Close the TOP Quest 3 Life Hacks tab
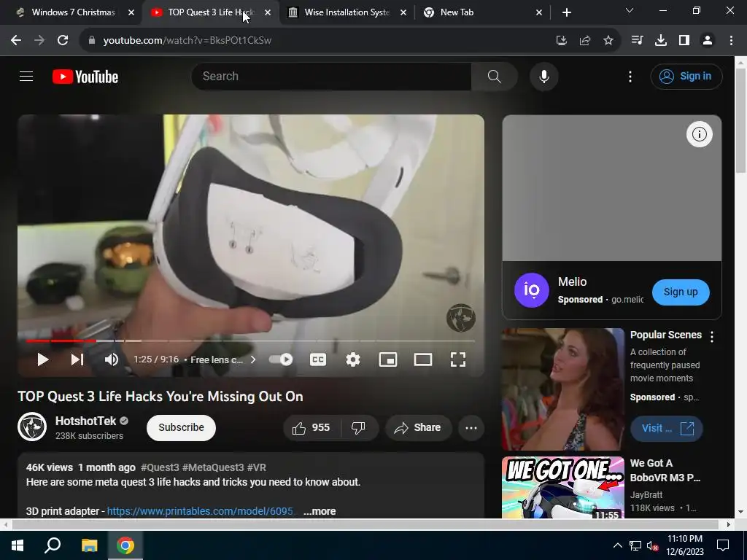The width and height of the screenshot is (747, 560). [x=268, y=12]
